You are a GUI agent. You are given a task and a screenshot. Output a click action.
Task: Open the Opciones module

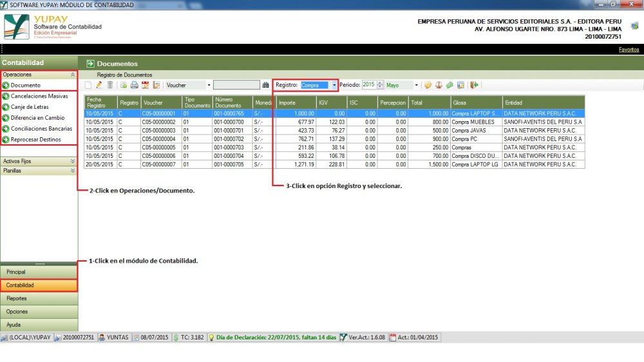pos(39,312)
